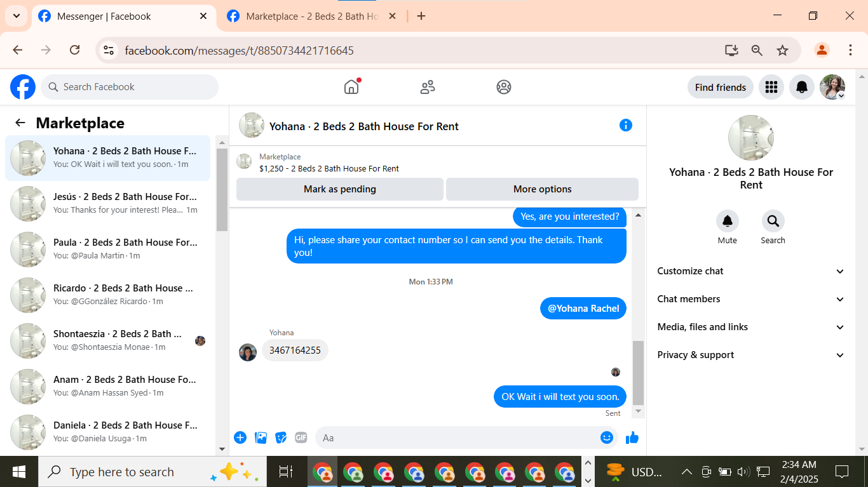Image resolution: width=868 pixels, height=487 pixels.
Task: Open the Chrome tab search dropdown
Action: 16,17
